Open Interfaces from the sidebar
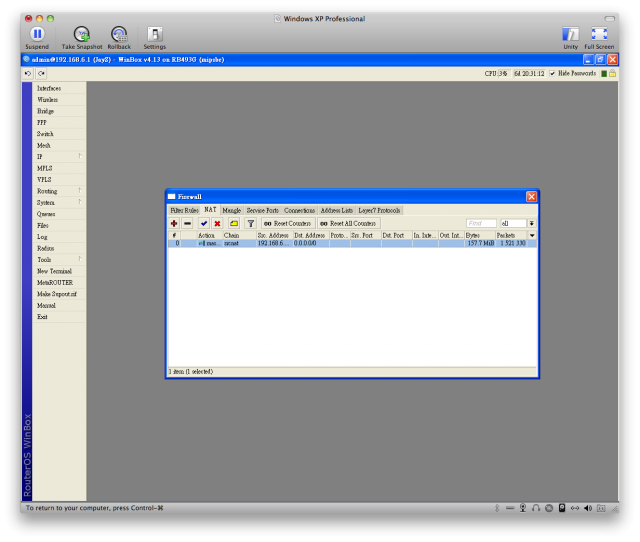The image size is (640, 542). (x=59, y=88)
